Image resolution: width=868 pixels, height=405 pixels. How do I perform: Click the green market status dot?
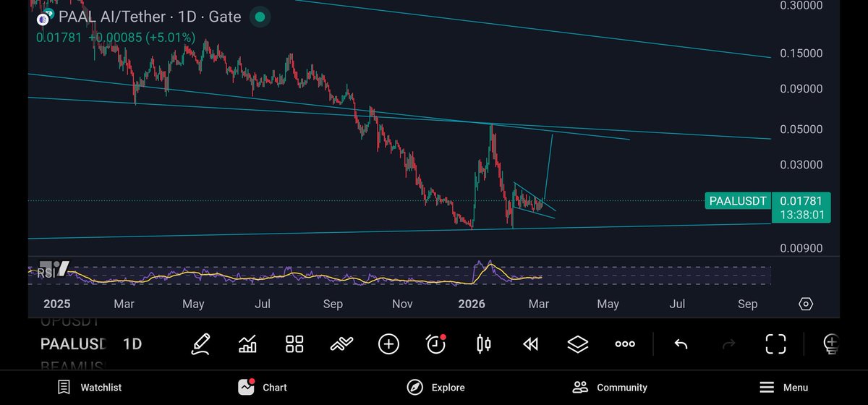pos(260,17)
